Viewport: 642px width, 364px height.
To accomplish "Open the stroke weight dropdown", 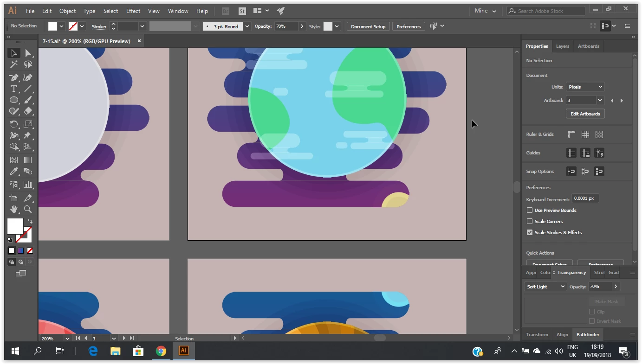I will click(x=142, y=26).
